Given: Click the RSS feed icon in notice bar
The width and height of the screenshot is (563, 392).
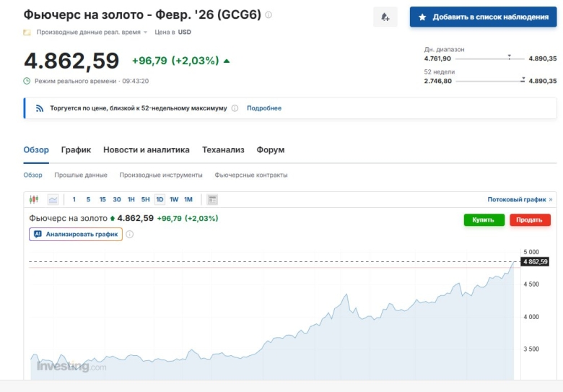Looking at the screenshot, I should pos(40,108).
